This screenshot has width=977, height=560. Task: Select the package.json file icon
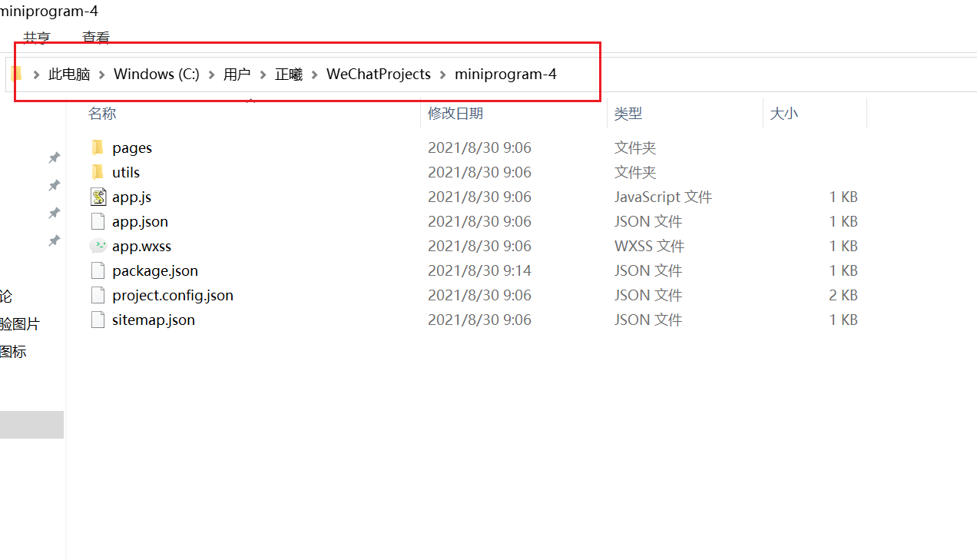pyautogui.click(x=98, y=270)
